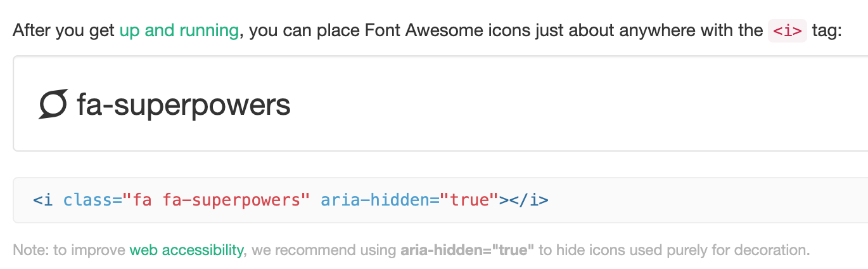The height and width of the screenshot is (269, 868).
Task: Click the word "tag:" after the inline code
Action: pos(827,31)
